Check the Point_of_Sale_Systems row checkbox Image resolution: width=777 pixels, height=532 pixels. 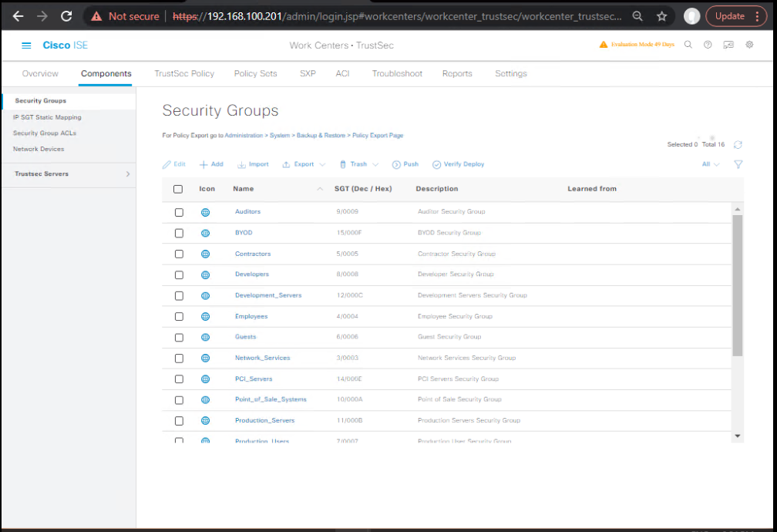click(179, 399)
